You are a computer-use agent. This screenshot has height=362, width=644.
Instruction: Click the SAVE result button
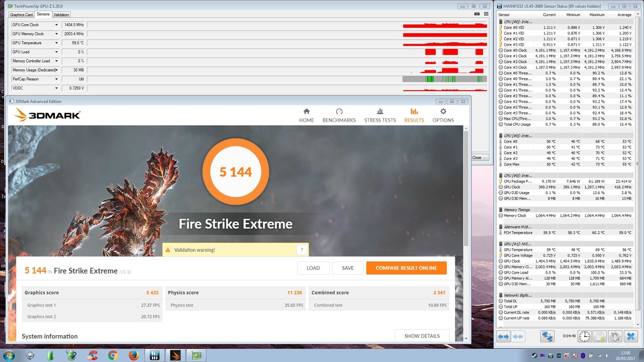[x=348, y=268]
